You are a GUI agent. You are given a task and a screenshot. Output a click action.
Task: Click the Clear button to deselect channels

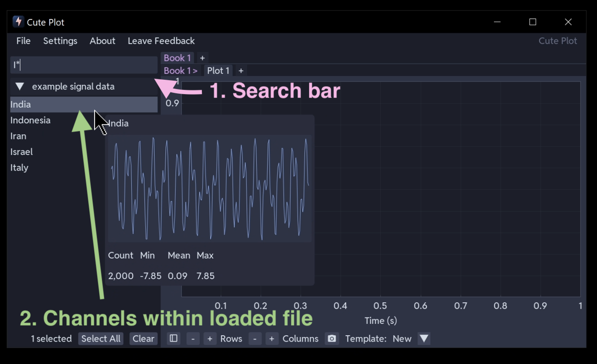pos(143,338)
